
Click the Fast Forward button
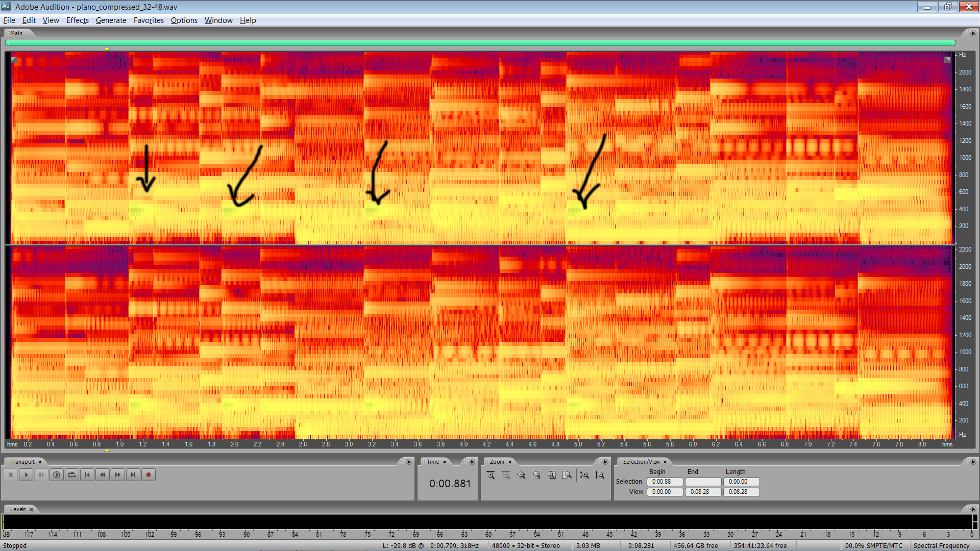118,475
